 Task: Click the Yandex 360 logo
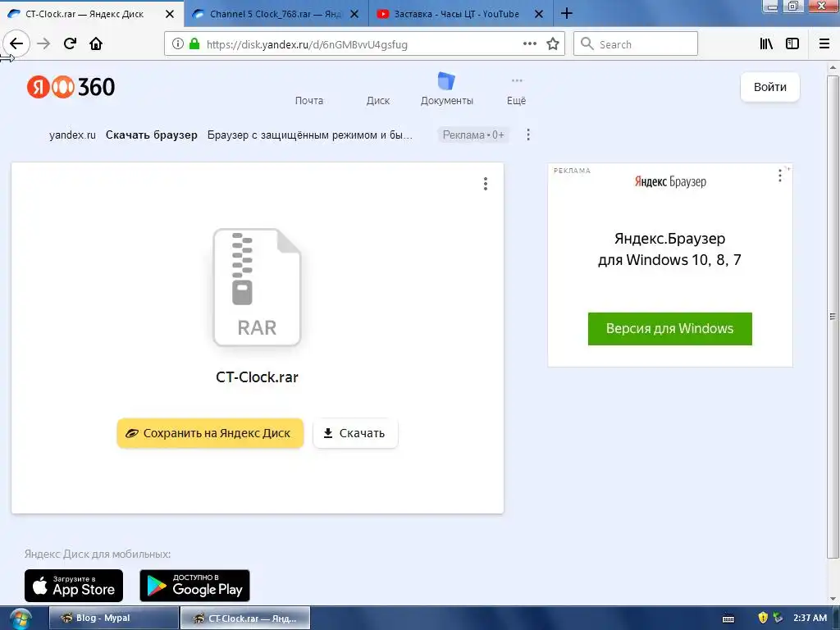71,87
